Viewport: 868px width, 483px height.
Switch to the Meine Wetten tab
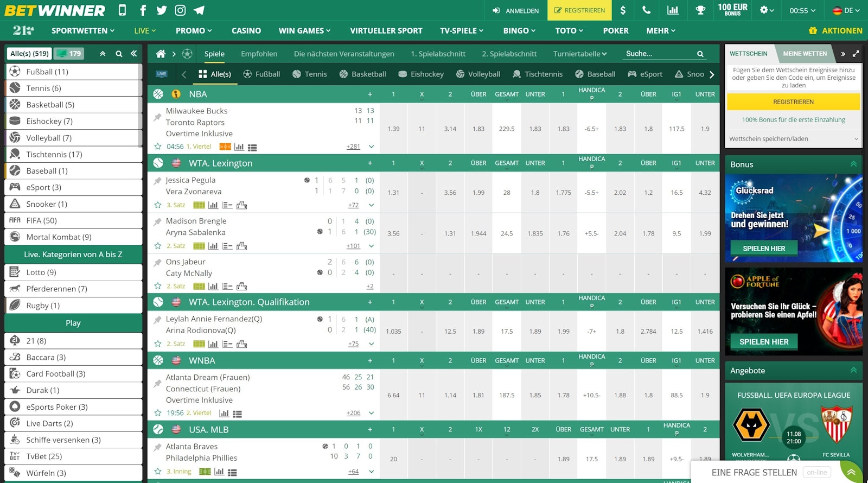805,54
